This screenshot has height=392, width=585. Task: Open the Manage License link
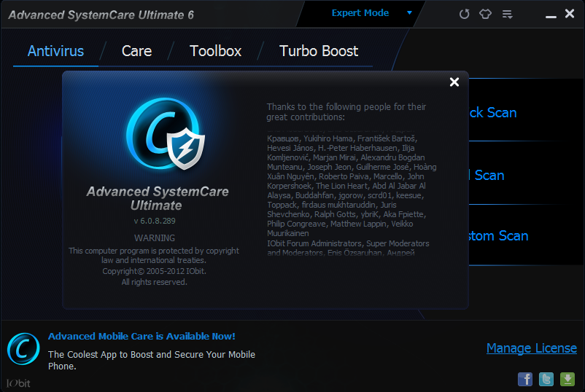532,348
